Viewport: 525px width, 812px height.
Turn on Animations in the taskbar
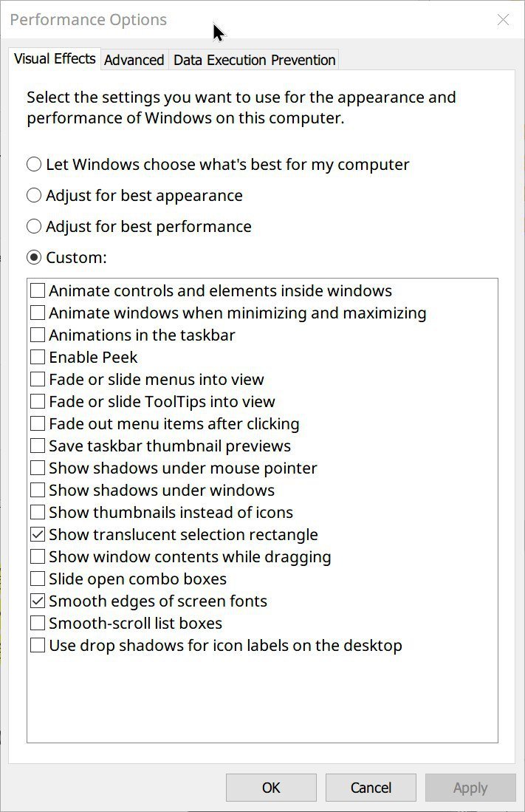[x=38, y=335]
